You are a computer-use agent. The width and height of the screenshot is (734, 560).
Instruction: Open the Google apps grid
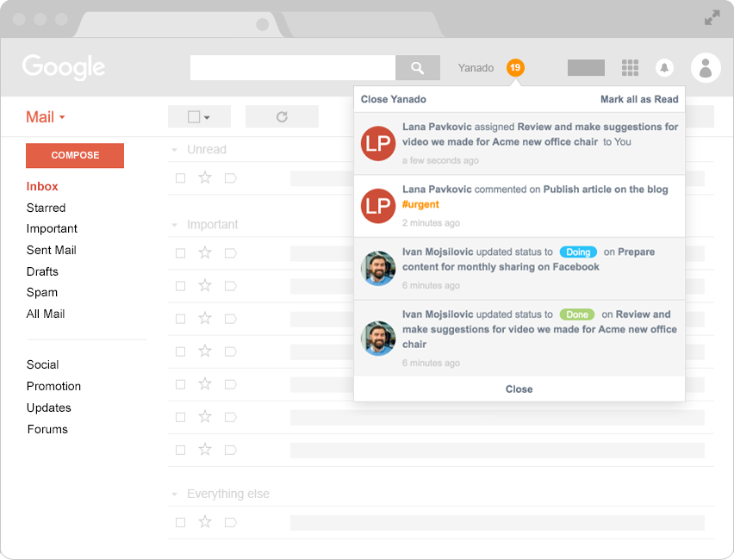tap(630, 68)
